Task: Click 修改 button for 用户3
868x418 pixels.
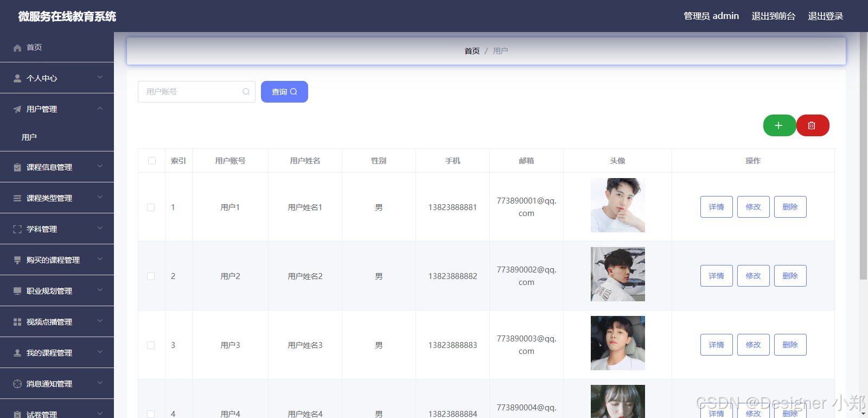Action: tap(754, 345)
